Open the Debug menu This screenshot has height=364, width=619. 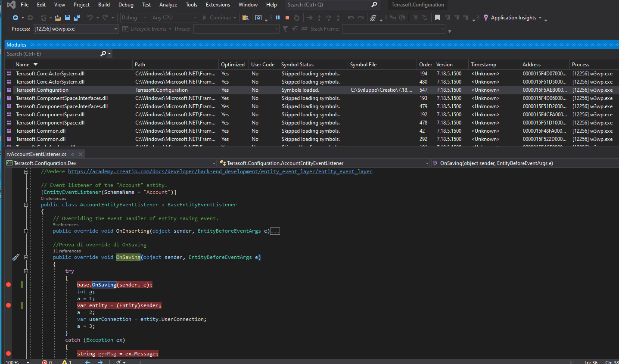click(126, 5)
